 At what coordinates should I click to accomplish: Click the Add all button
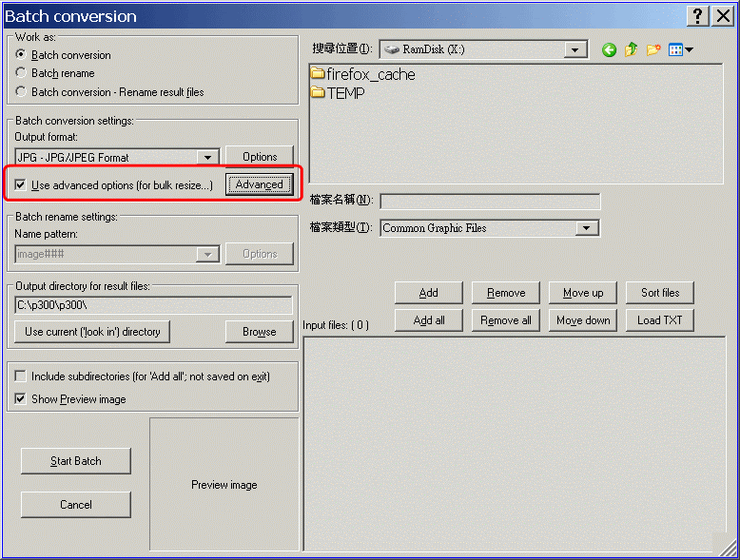tap(429, 320)
